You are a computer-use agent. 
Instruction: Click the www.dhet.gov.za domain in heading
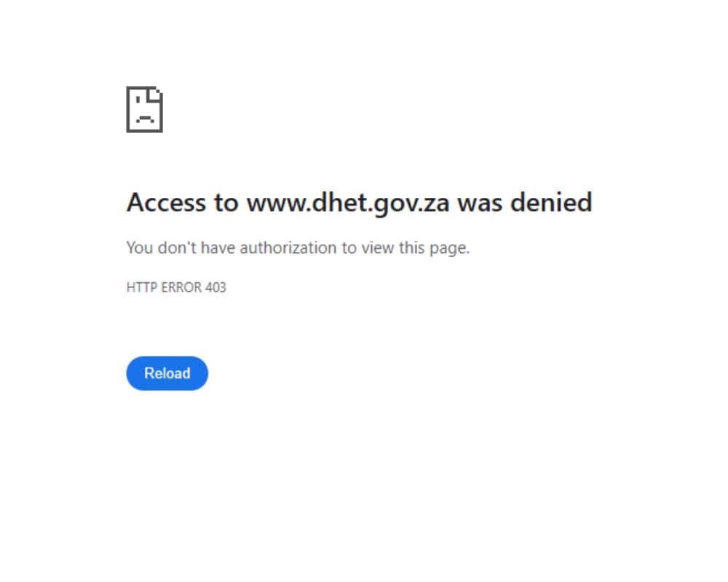point(348,202)
